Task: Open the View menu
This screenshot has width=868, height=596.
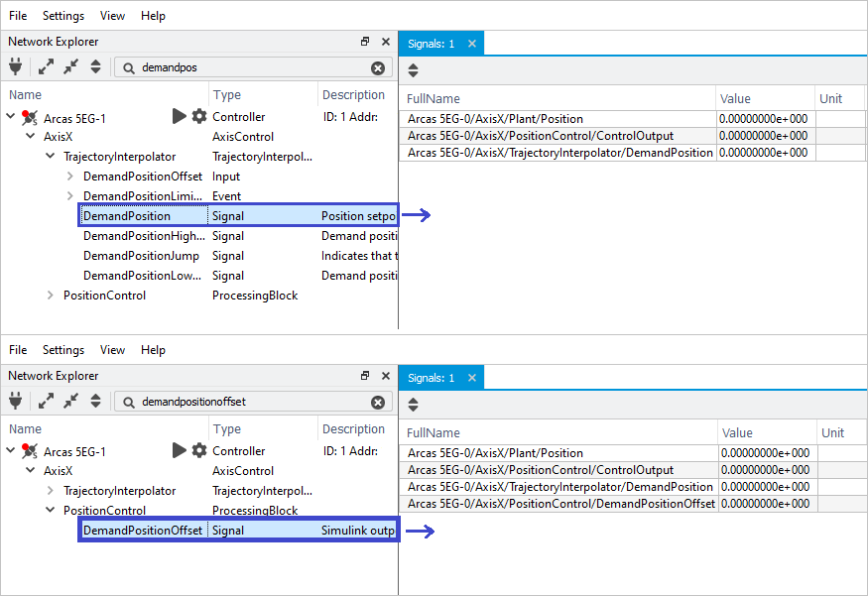Action: 111,15
